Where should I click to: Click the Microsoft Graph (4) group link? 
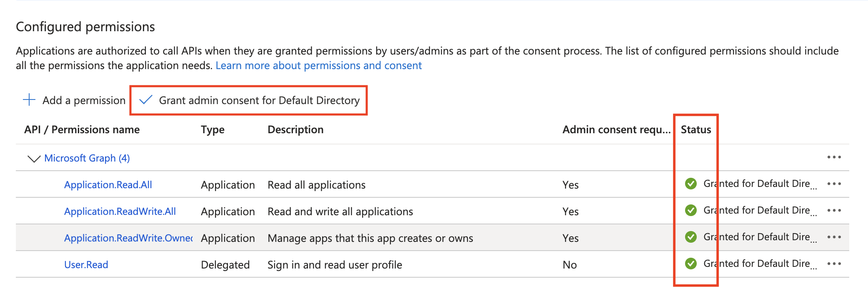pyautogui.click(x=87, y=158)
